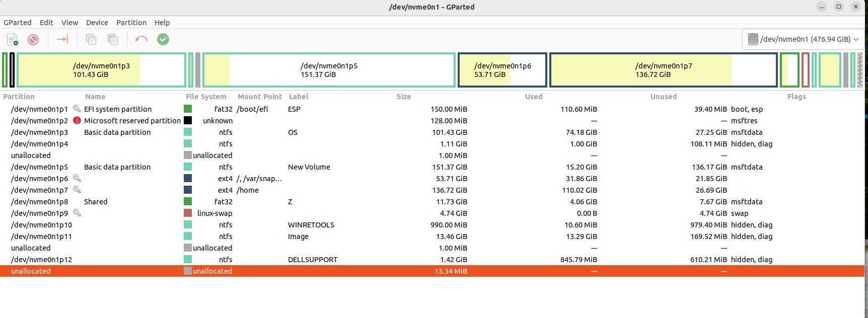Viewport: 868px width, 318px height.
Task: Open the /dev/nvme0n1 device selector dropdown
Action: (803, 39)
